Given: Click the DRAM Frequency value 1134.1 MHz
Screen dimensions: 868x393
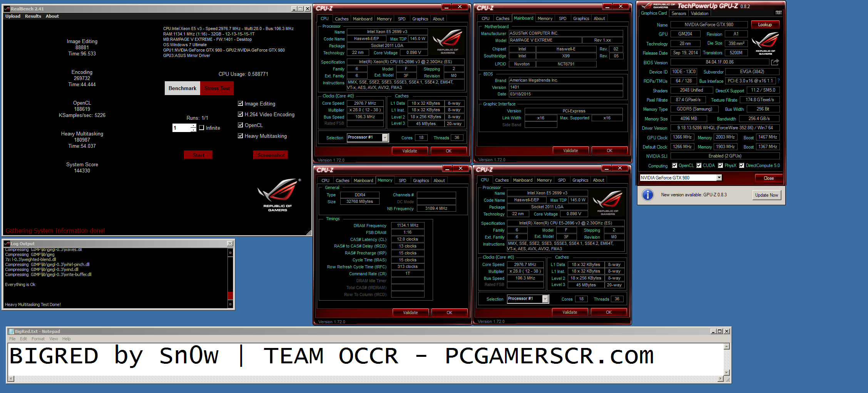Looking at the screenshot, I should pyautogui.click(x=408, y=226).
